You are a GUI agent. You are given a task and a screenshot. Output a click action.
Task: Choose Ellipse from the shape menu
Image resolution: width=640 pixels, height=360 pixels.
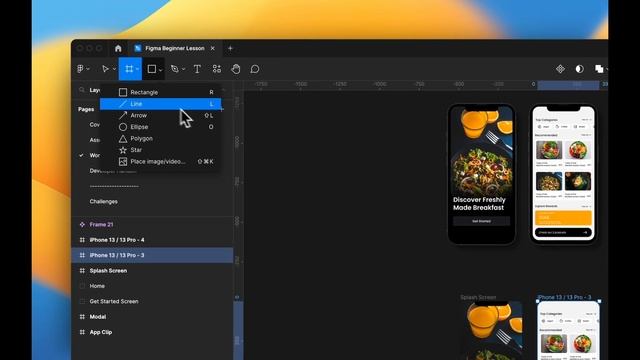click(160, 127)
